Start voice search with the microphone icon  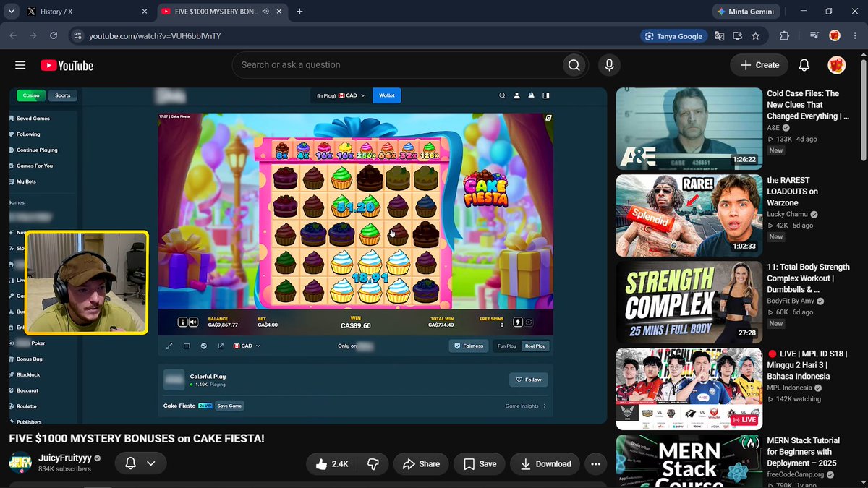(609, 65)
